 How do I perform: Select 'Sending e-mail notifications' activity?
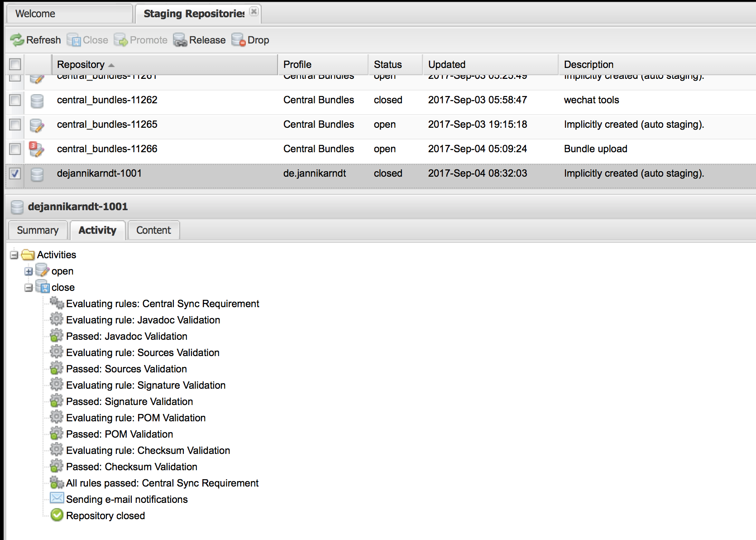point(127,499)
